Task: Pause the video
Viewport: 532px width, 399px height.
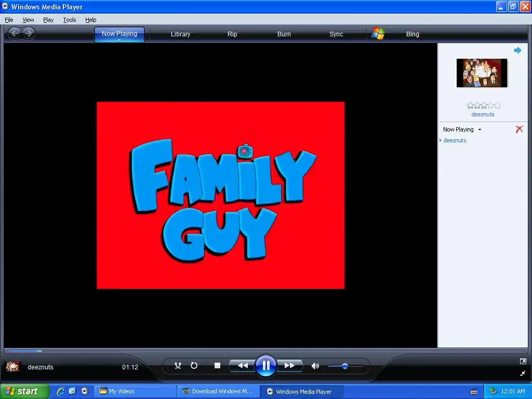Action: pos(265,366)
